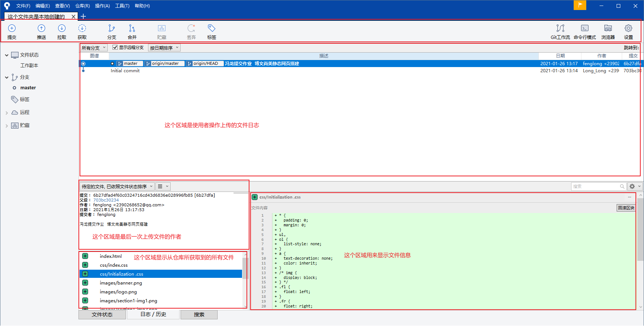Viewport: 644px width, 326px height.
Task: Open the 待定的文件 sort dropdown
Action: [x=117, y=186]
